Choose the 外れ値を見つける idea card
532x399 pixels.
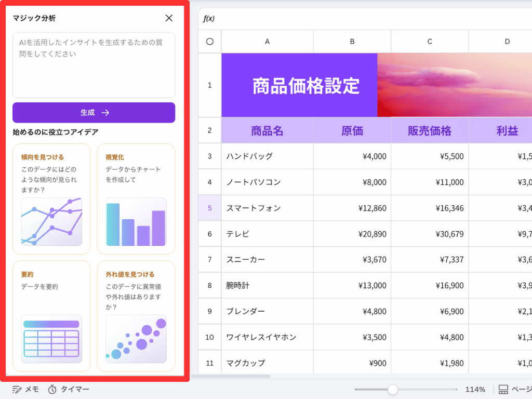click(136, 316)
